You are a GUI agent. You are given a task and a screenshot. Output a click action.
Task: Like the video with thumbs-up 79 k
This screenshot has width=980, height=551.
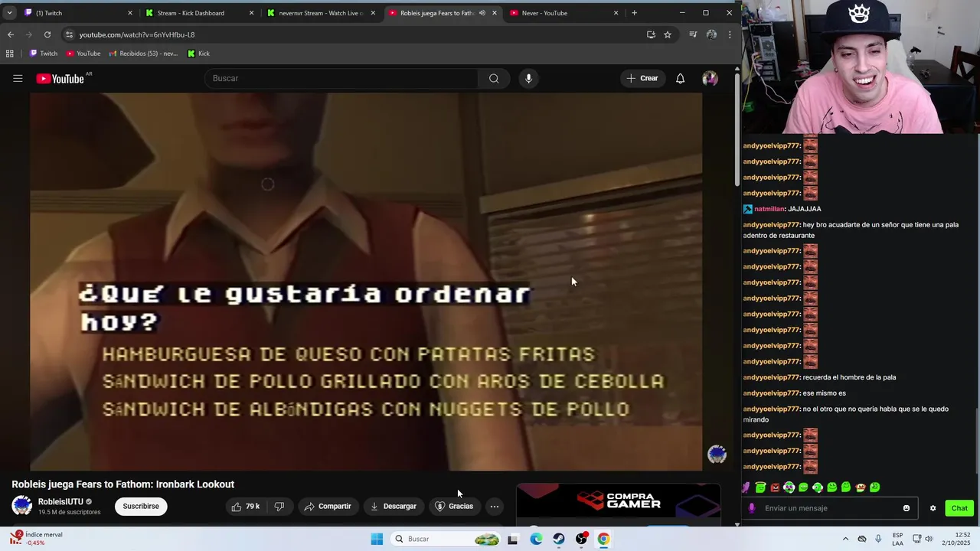[x=246, y=506]
